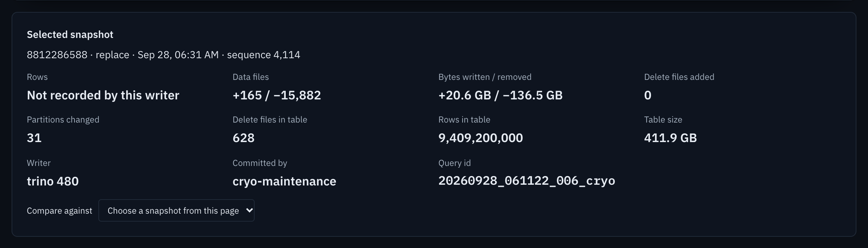Click the trino 480 writer value
The width and height of the screenshot is (868, 248).
53,181
